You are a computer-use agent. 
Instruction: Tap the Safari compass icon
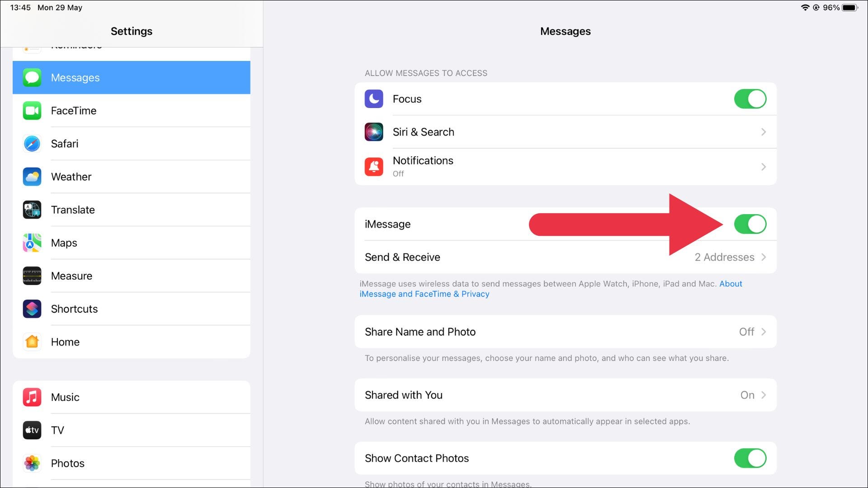(32, 144)
